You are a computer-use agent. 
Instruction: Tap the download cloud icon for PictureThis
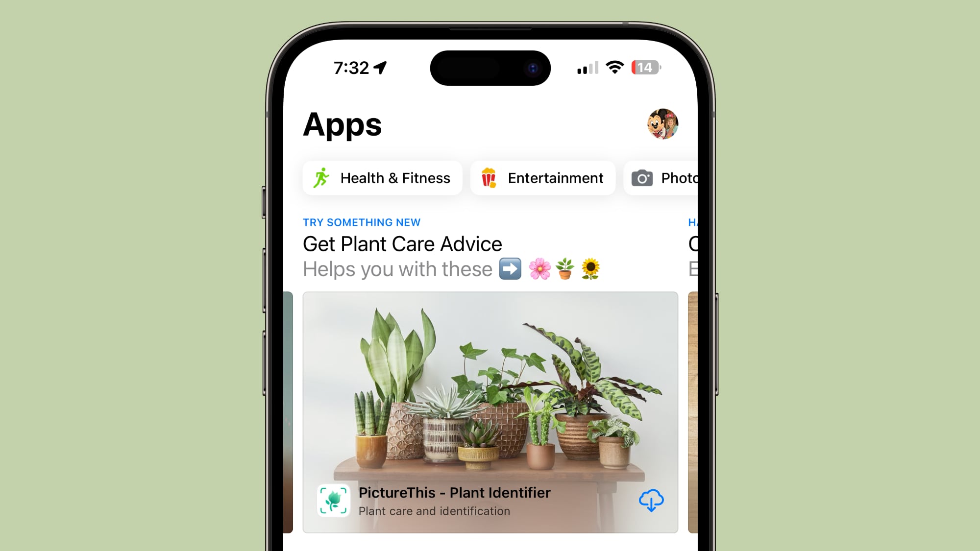(650, 500)
